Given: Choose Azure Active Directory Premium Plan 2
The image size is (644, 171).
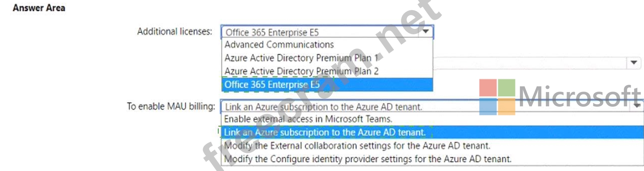Looking at the screenshot, I should (x=301, y=71).
